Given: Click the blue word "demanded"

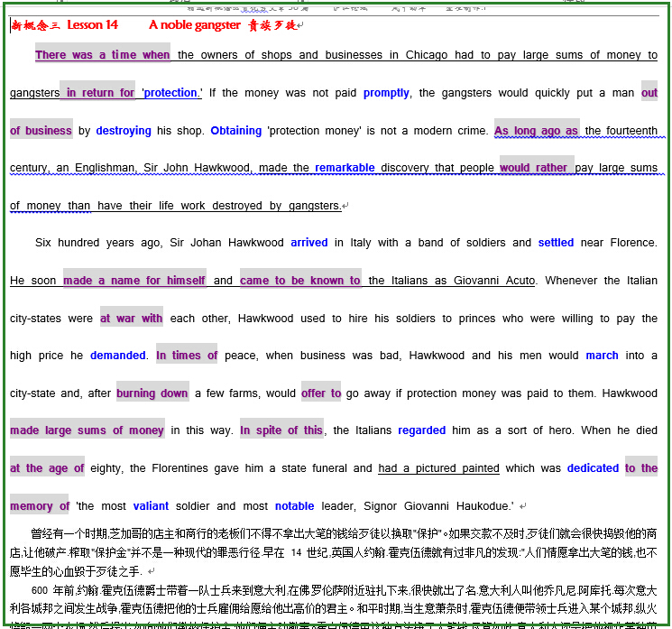Looking at the screenshot, I should click(x=118, y=356).
